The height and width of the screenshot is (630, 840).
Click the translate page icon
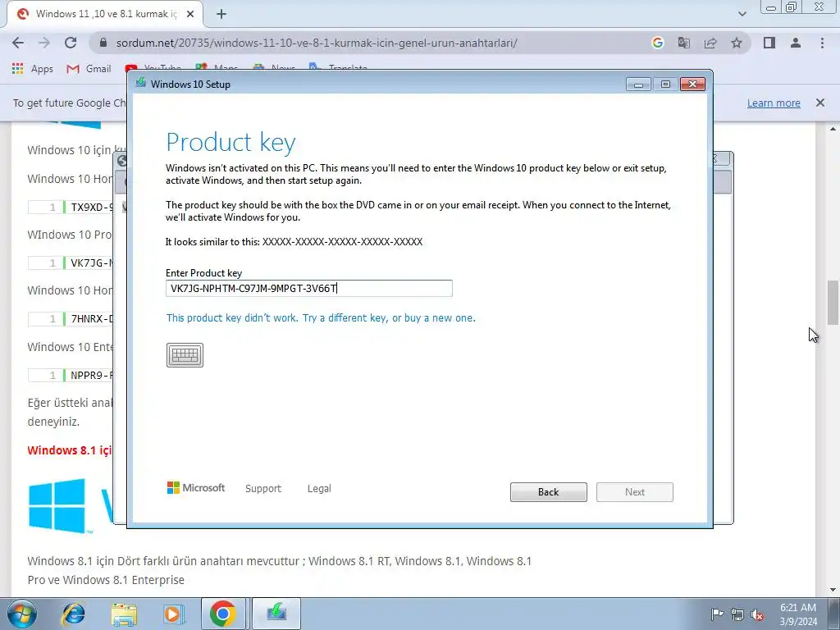pos(684,43)
